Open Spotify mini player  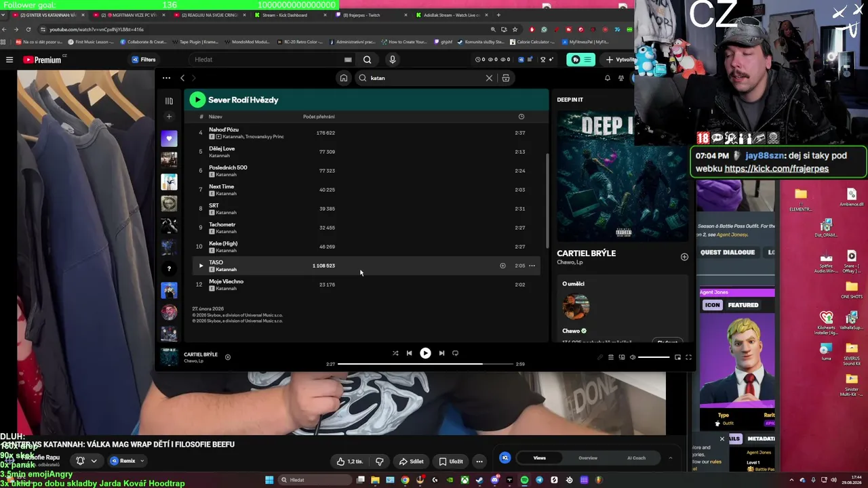point(677,357)
